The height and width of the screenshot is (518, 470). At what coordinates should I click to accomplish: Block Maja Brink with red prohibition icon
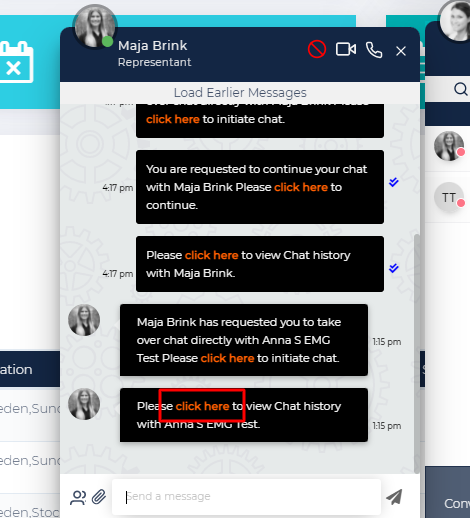(317, 49)
